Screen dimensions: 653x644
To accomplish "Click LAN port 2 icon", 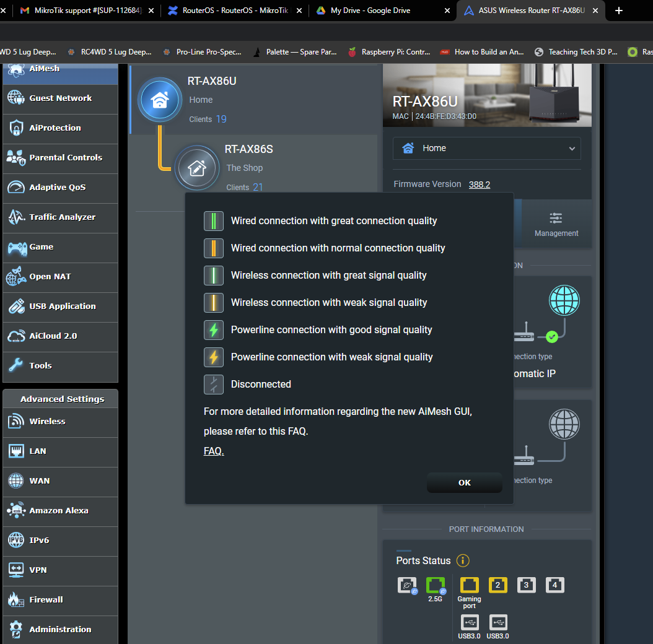I will 497,585.
